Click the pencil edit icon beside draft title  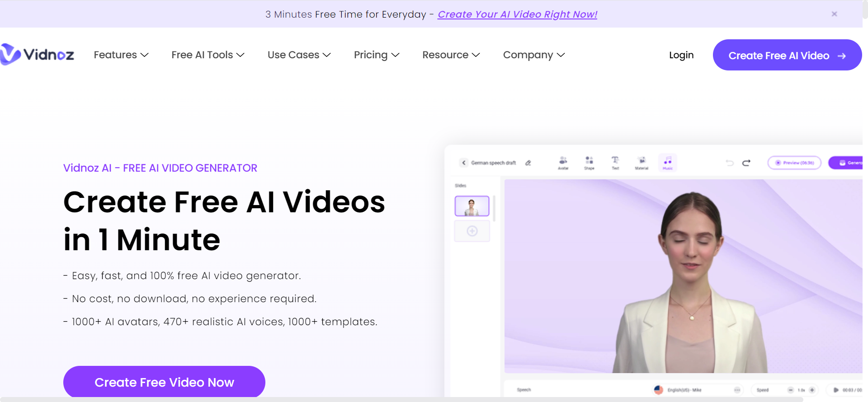tap(528, 163)
